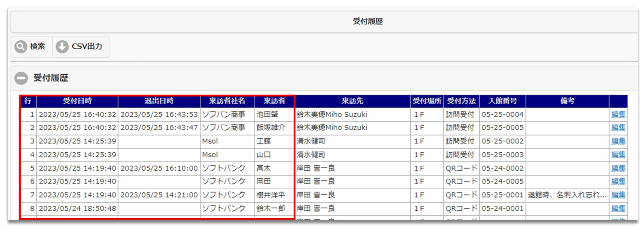Click the CSV download arrow icon

tap(62, 47)
